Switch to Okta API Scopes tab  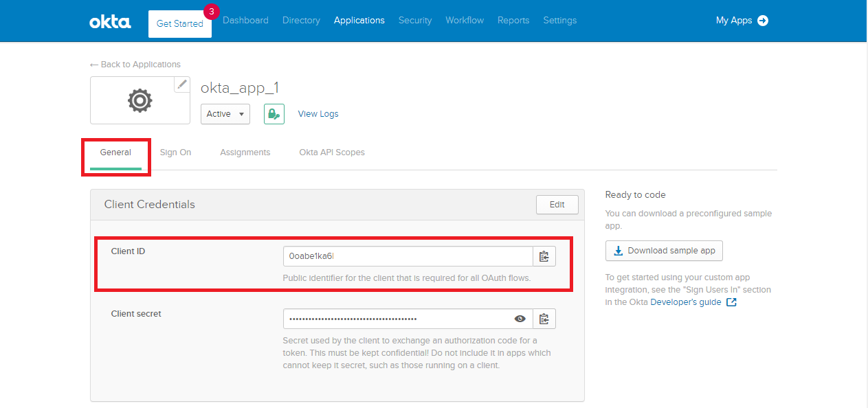coord(332,152)
